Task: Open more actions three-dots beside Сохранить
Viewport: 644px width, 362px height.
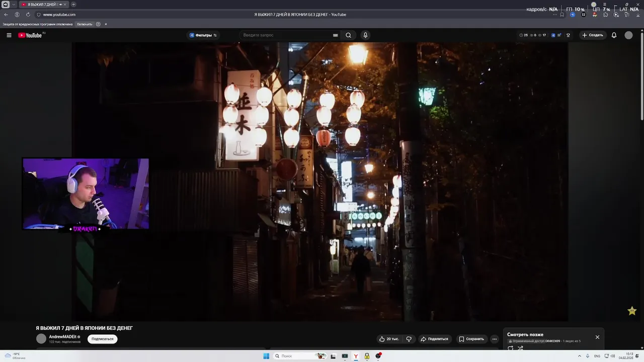Action: (495, 339)
